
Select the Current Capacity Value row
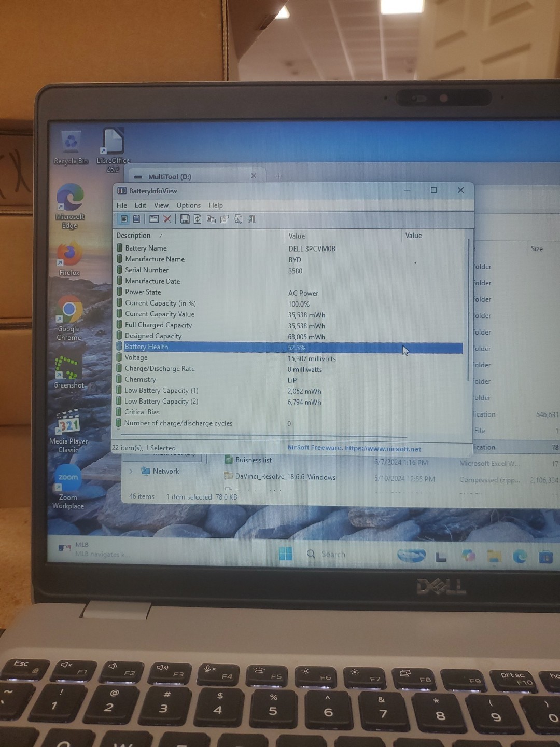289,314
